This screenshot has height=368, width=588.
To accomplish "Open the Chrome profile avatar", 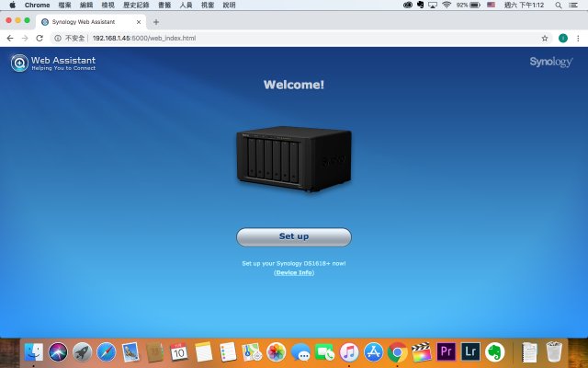I will coord(563,38).
